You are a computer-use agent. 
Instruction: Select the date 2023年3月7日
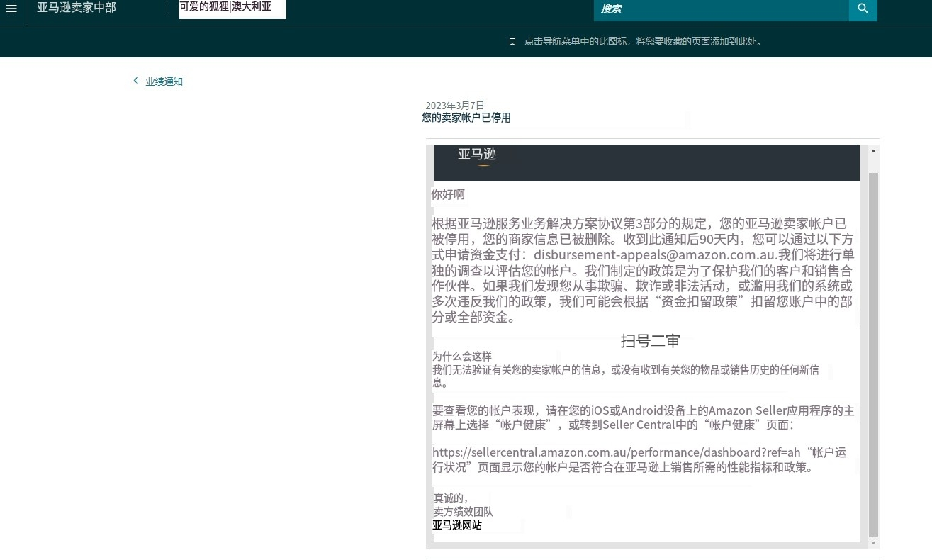[x=455, y=106]
